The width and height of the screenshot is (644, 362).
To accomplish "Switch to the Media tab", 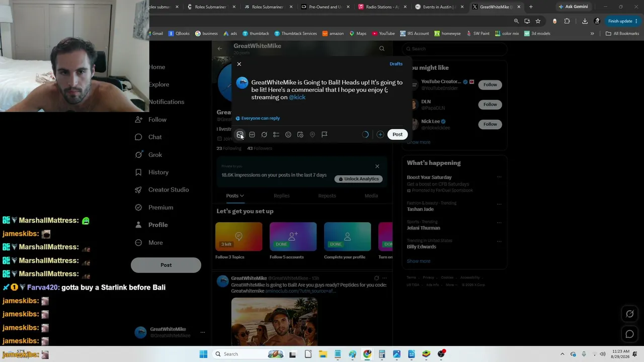I will [371, 196].
